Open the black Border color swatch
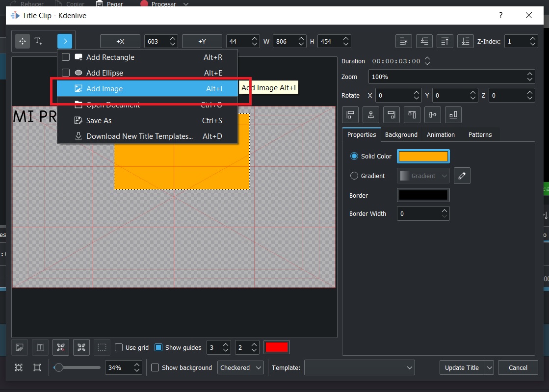Screen dimensions: 549x392 click(x=423, y=195)
